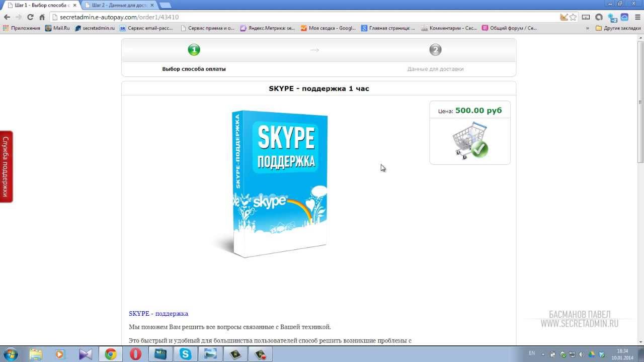The height and width of the screenshot is (362, 644).
Task: Click the SKYPE - поддержка 1 час heading
Action: (319, 88)
